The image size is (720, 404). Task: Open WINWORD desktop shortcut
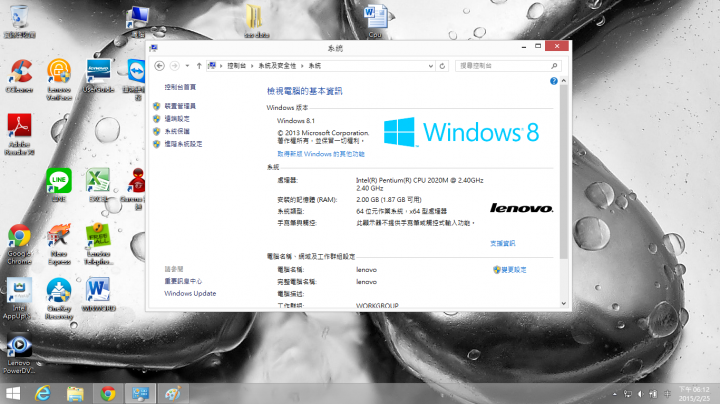pos(98,295)
